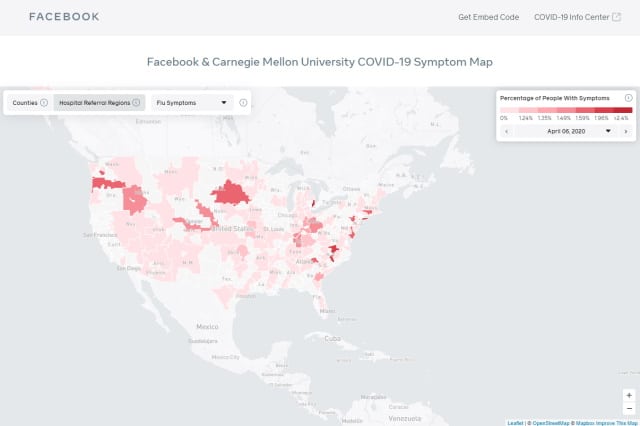Screen dimensions: 640x426
Task: Zoom out the map with minus button
Action: point(628,408)
